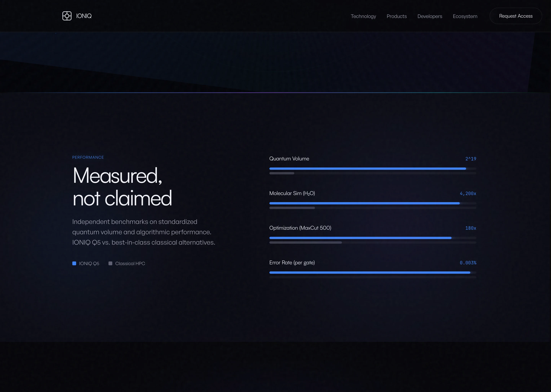
Task: Click the 'Measured, not claimed' heading
Action: click(x=122, y=187)
